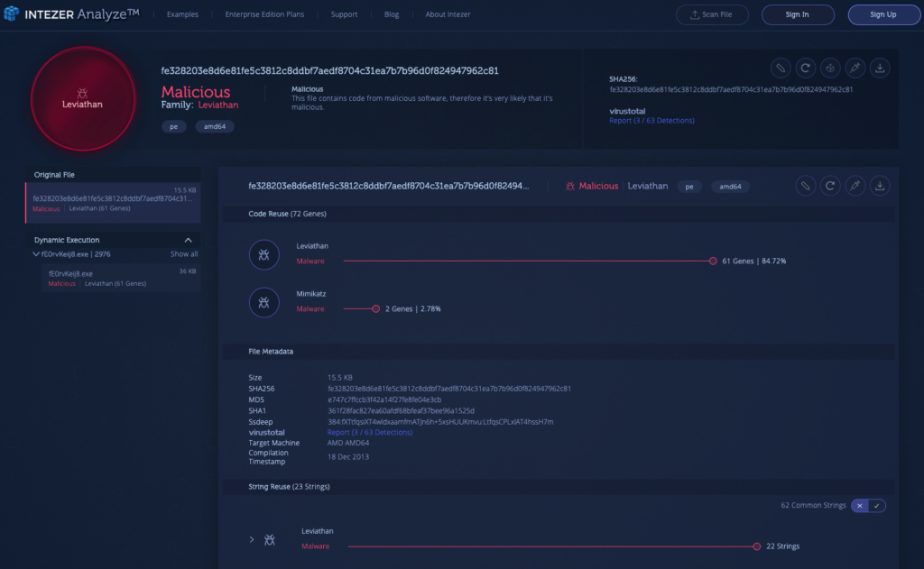Open the Enterprise Edition Plans menu item

(264, 14)
